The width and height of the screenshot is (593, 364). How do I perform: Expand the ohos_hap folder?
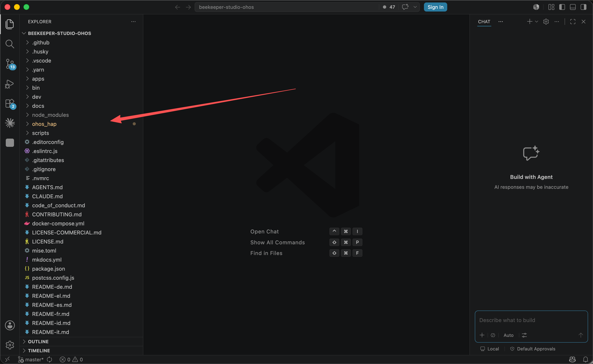tap(82, 124)
